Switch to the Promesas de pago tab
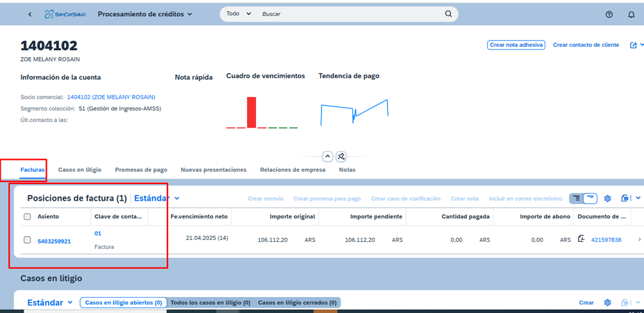 [x=141, y=170]
